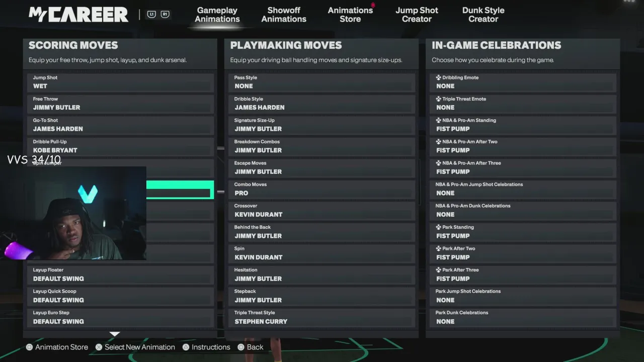Click Select New Animation in the footer
Image resolution: width=644 pixels, height=362 pixels.
(140, 347)
